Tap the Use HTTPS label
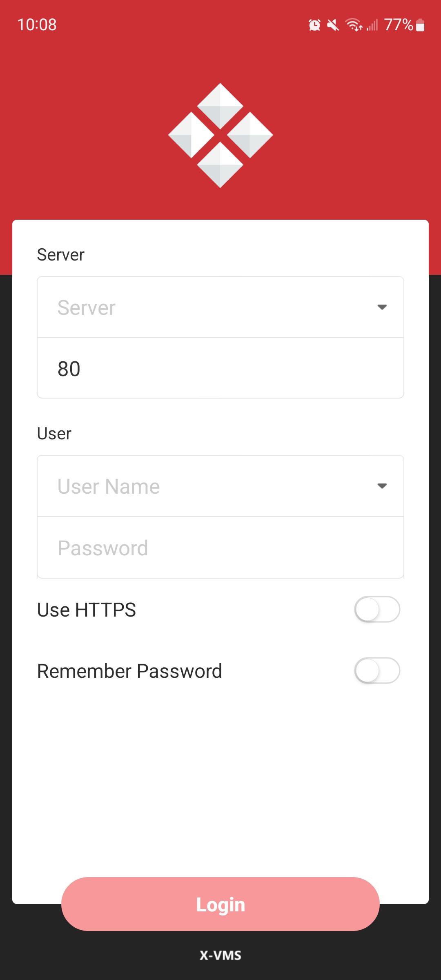This screenshot has width=441, height=980. pos(87,610)
